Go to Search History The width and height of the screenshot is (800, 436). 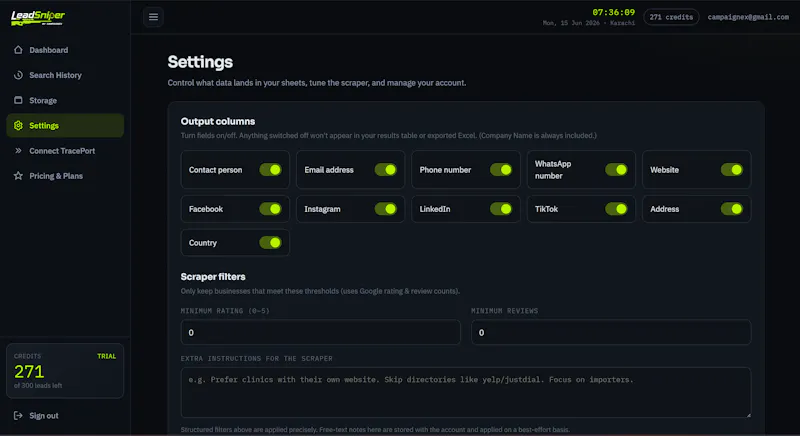tap(65, 75)
